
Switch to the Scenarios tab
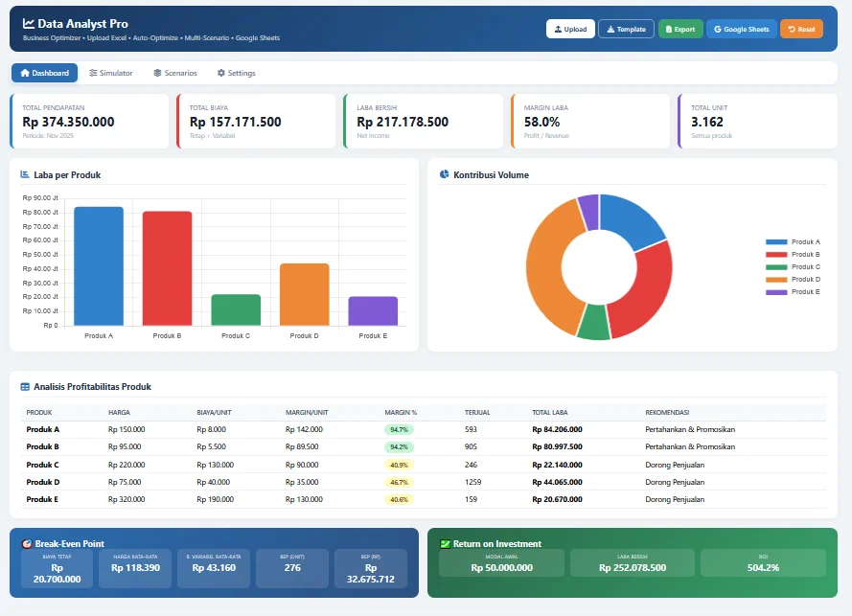pos(175,73)
